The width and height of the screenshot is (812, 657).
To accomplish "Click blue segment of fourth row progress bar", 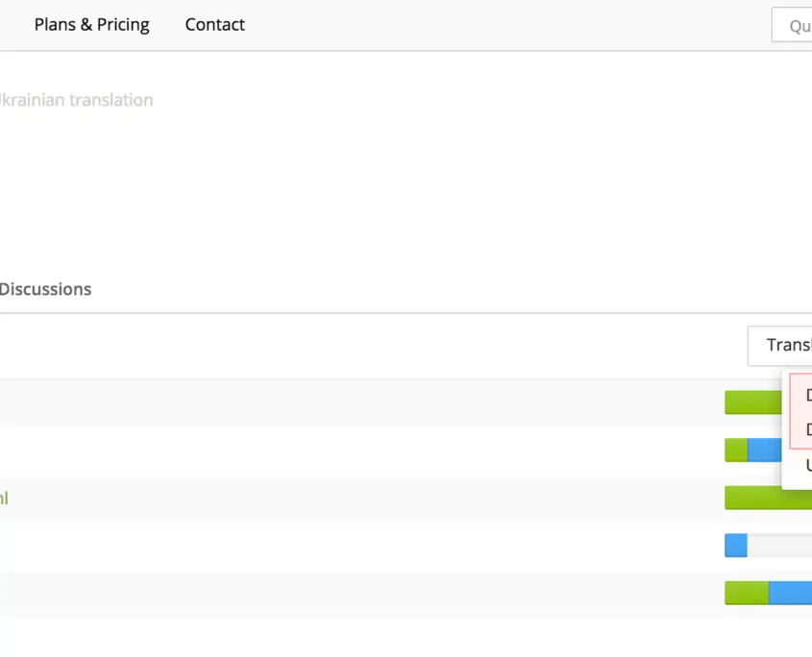I will 735,546.
